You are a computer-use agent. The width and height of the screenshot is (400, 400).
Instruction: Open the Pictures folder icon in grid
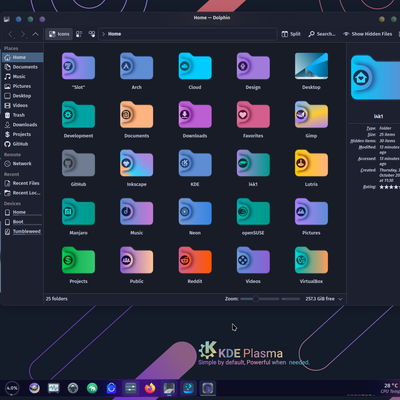tap(311, 212)
